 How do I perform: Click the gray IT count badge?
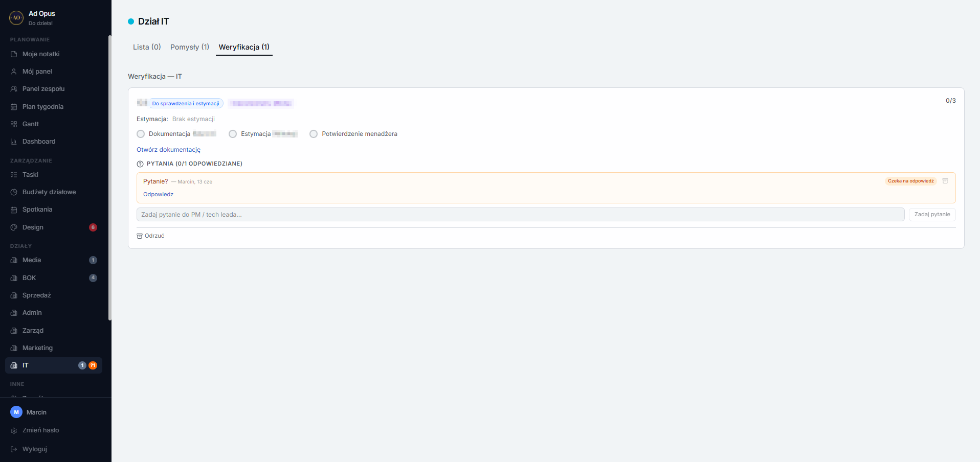pos(82,365)
